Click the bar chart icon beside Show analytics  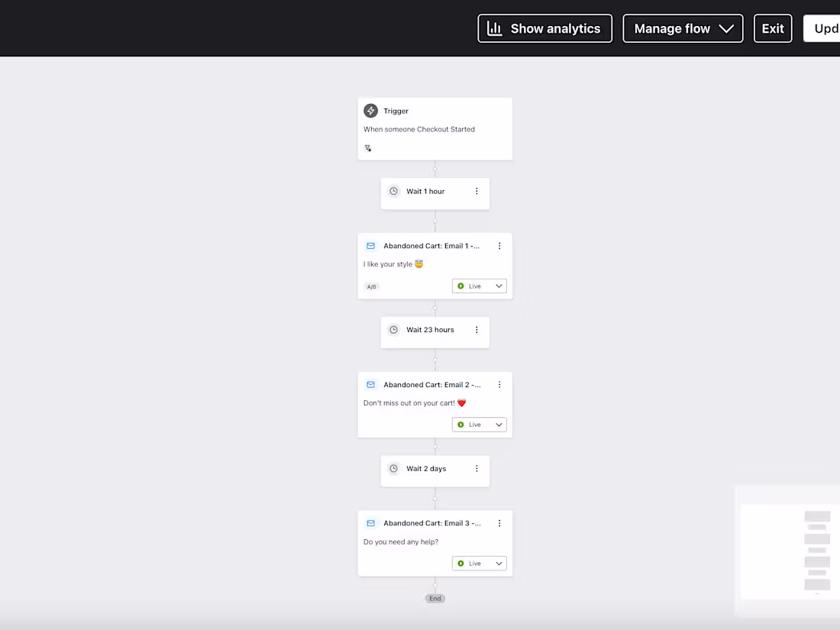pyautogui.click(x=494, y=27)
